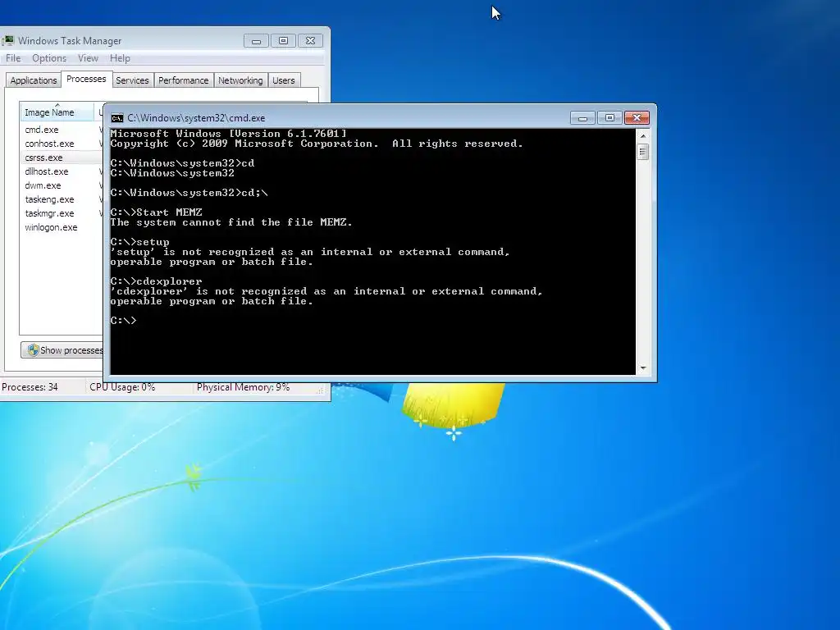Open the View menu in Task Manager

click(88, 58)
